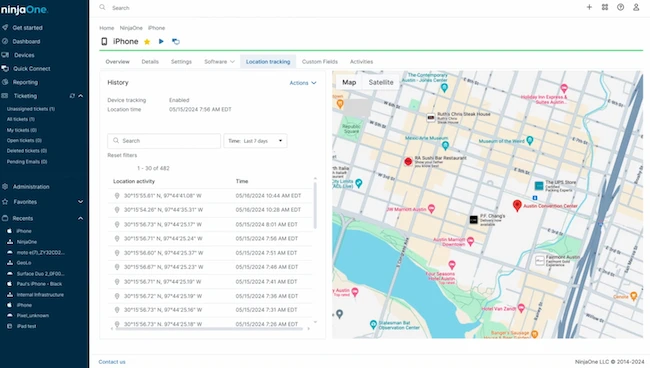Screen dimensions: 650x368
Task: Open Quick Connect in sidebar
Action: point(32,69)
